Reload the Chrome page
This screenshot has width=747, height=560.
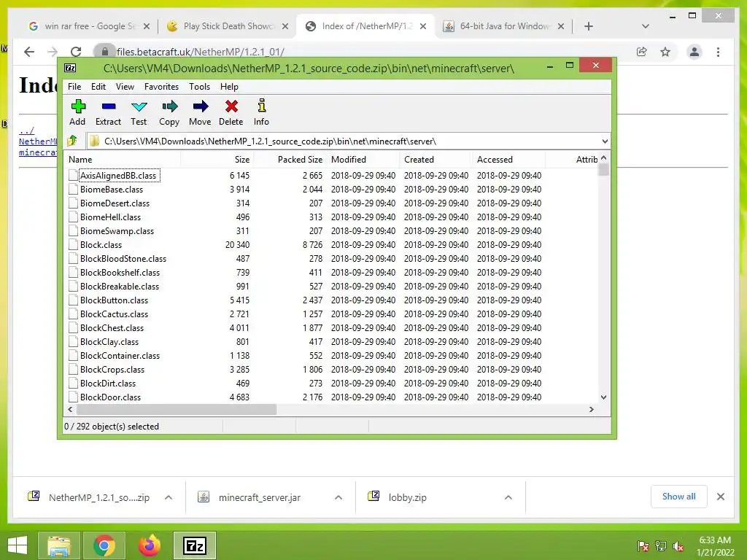click(76, 52)
